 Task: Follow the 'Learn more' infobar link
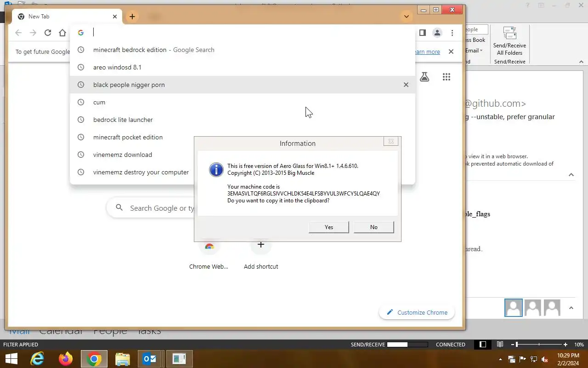427,52
